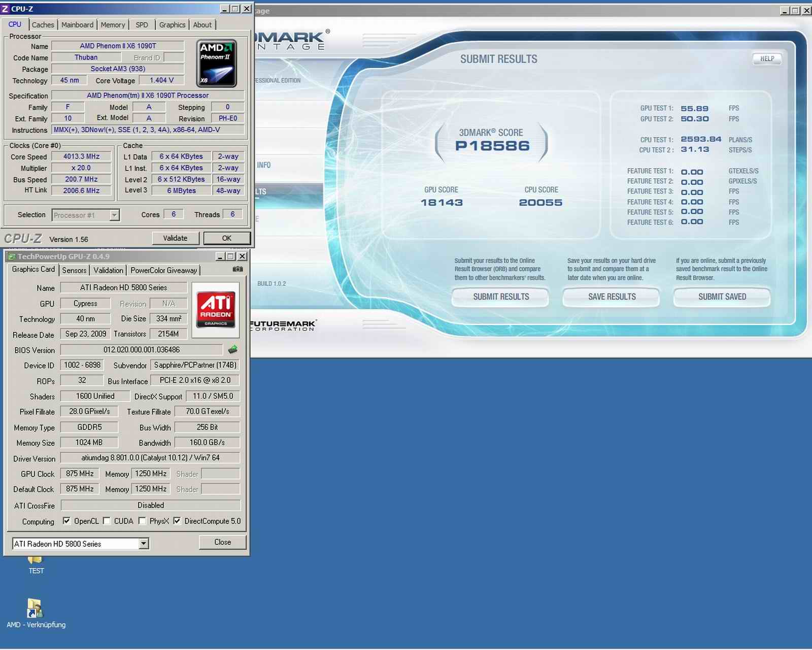Click the Multiplier value x 20.0

(x=81, y=168)
